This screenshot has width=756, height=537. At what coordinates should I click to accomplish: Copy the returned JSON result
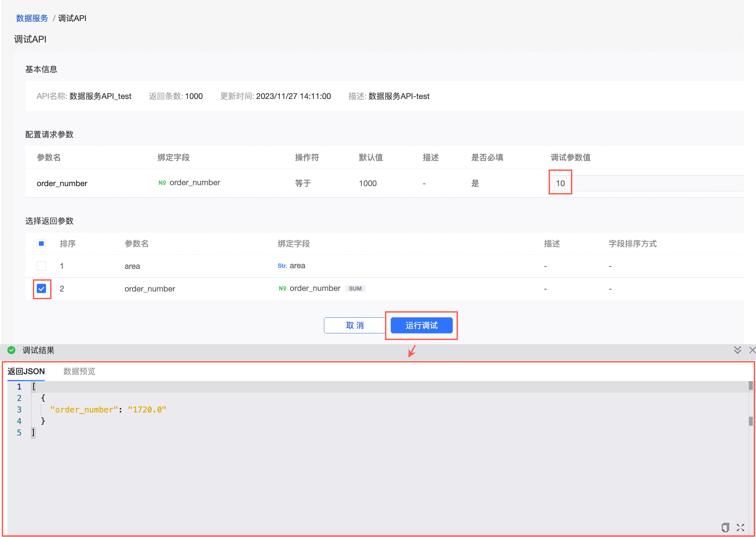(x=725, y=527)
